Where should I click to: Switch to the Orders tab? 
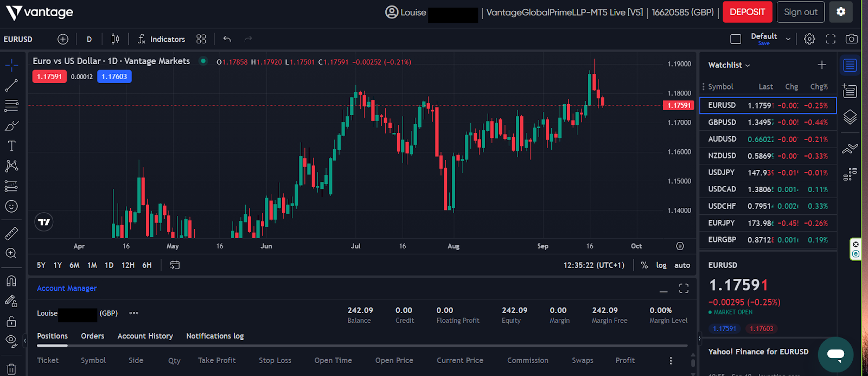93,336
